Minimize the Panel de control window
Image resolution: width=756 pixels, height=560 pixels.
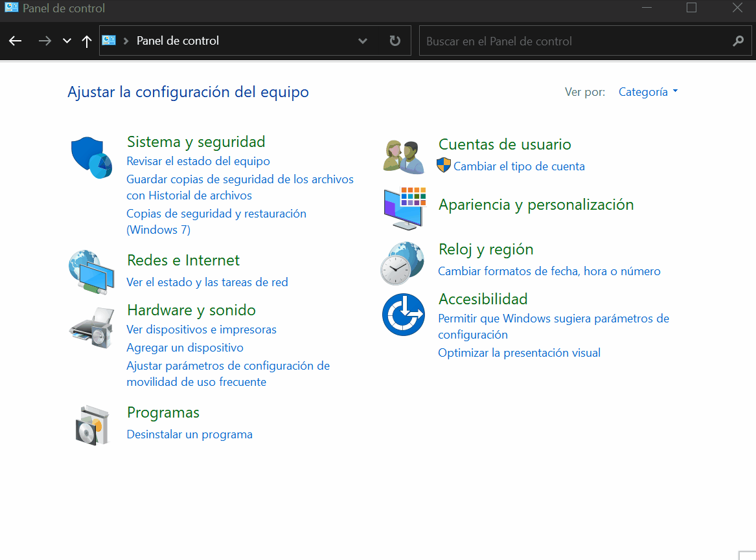point(647,7)
